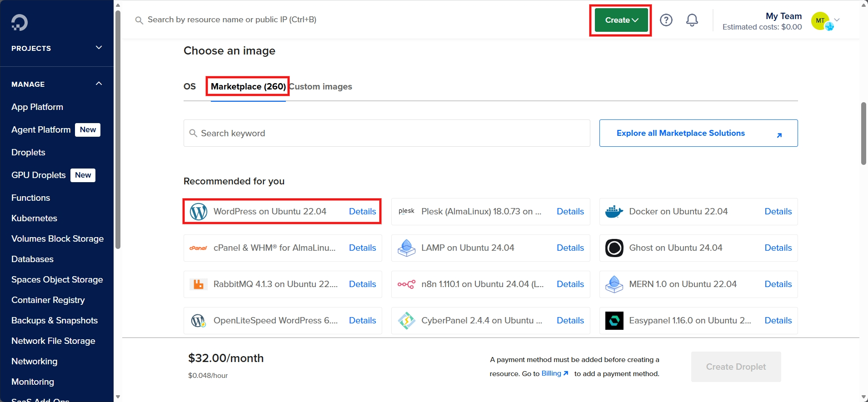Collapse the Manage section in sidebar

[99, 84]
